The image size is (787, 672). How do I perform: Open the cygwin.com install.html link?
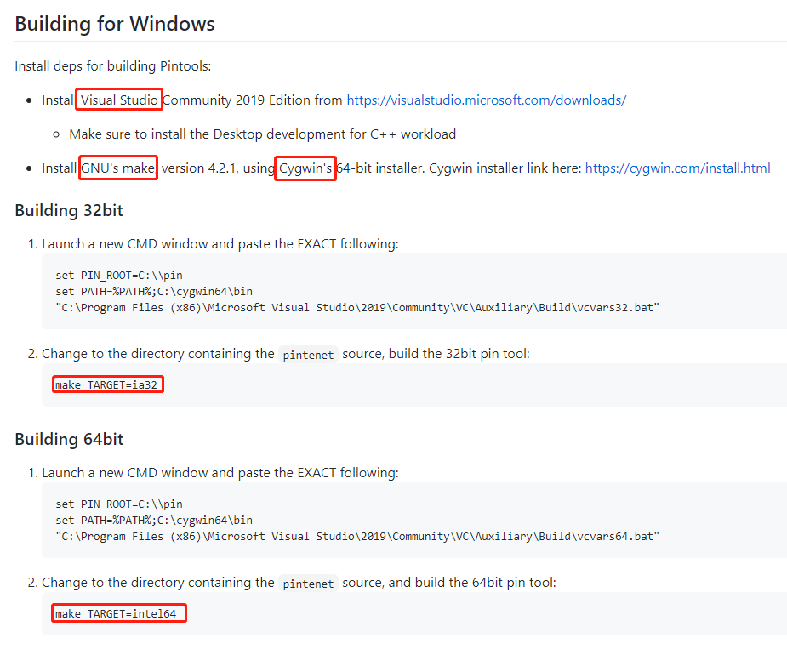tap(677, 168)
